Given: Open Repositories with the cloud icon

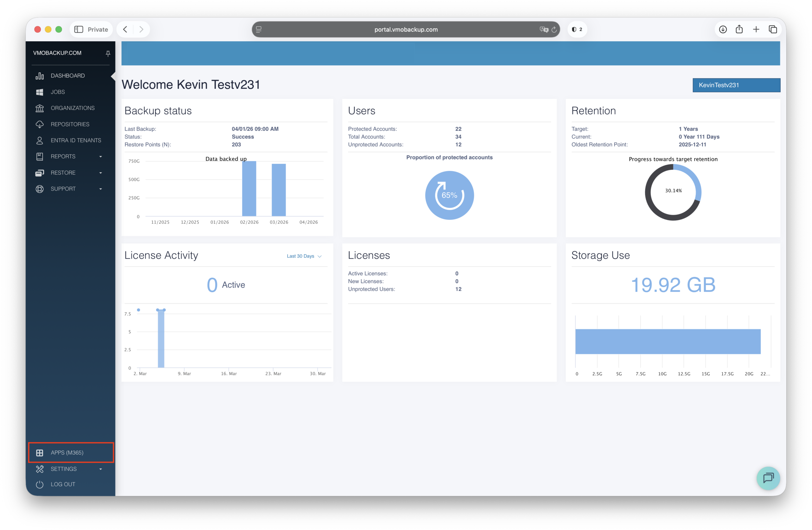Looking at the screenshot, I should coord(40,124).
